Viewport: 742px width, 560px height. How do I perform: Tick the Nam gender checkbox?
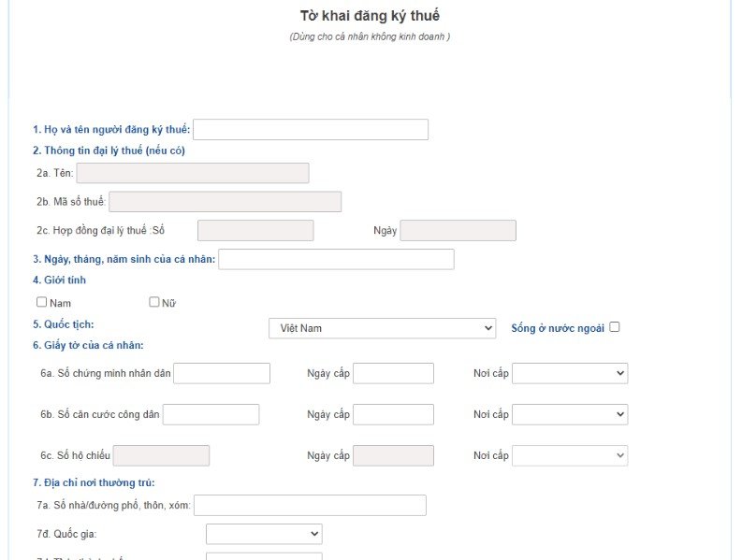(42, 302)
